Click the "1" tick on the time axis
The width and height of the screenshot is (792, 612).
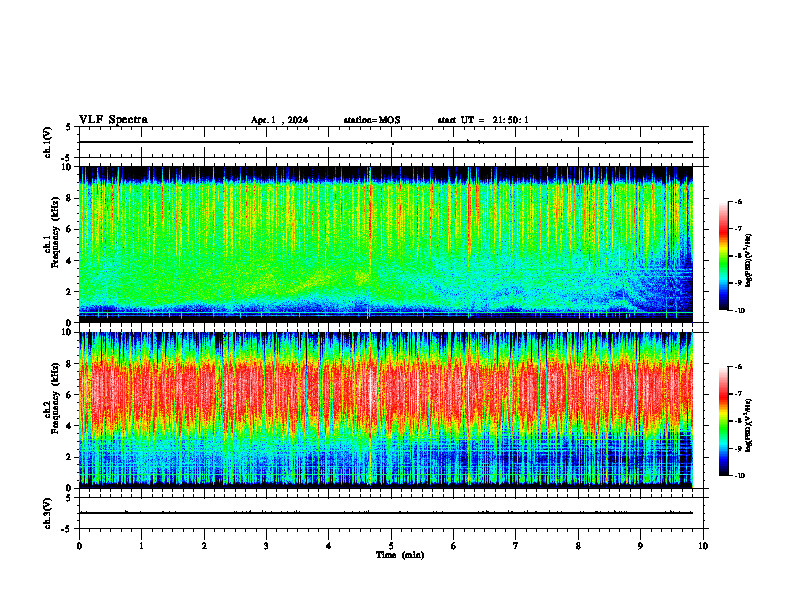click(141, 546)
